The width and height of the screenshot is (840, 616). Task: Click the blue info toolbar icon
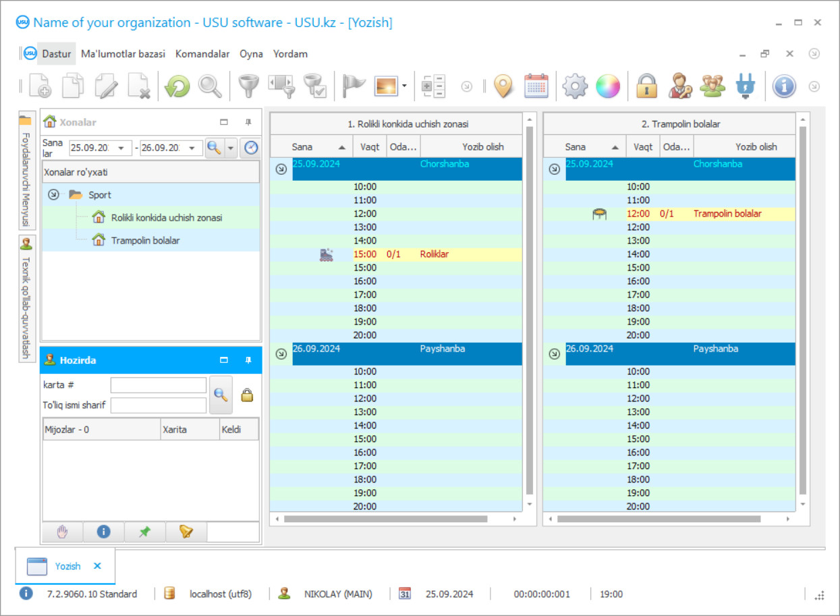tap(784, 86)
